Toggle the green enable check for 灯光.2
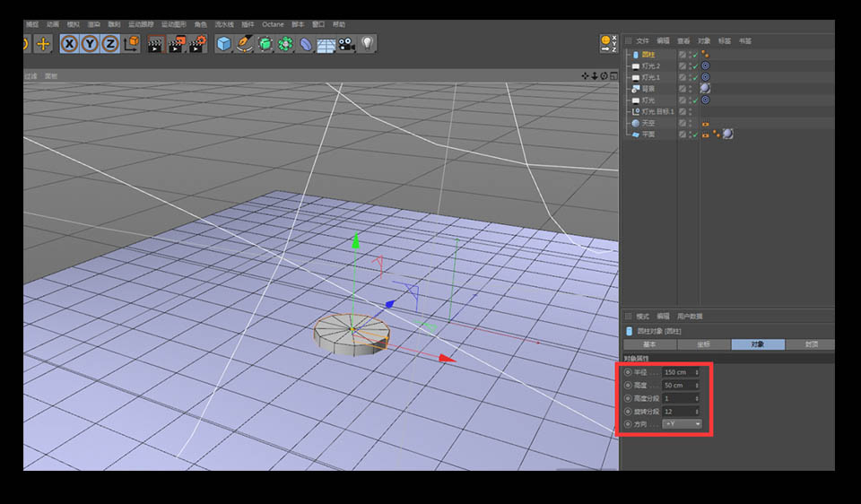Image resolution: width=861 pixels, height=504 pixels. [695, 65]
